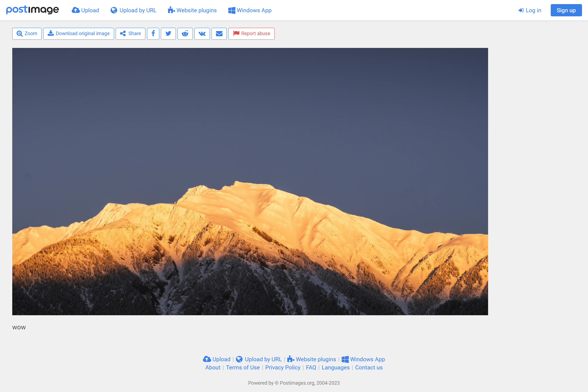Open the Languages footer link
588x392 pixels.
point(335,367)
